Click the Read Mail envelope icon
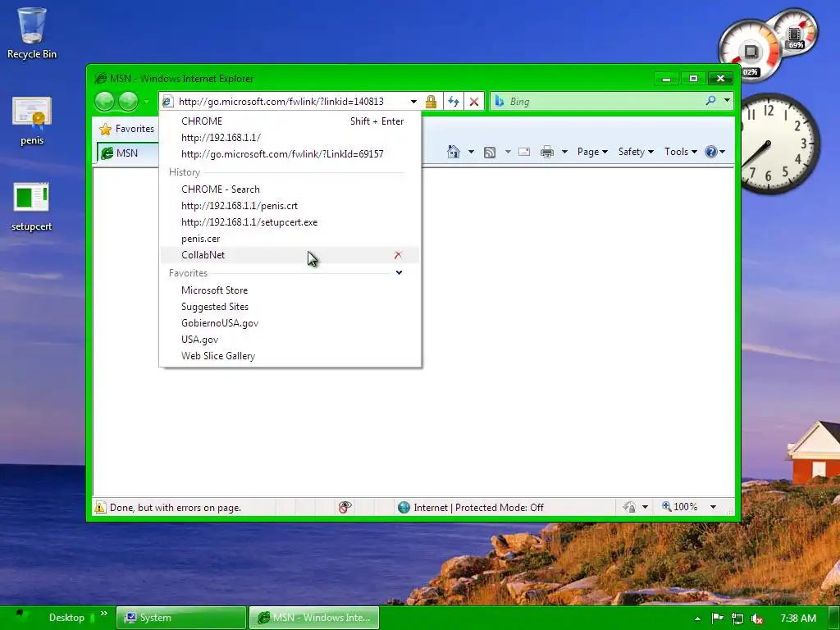Image resolution: width=840 pixels, height=630 pixels. (x=524, y=152)
